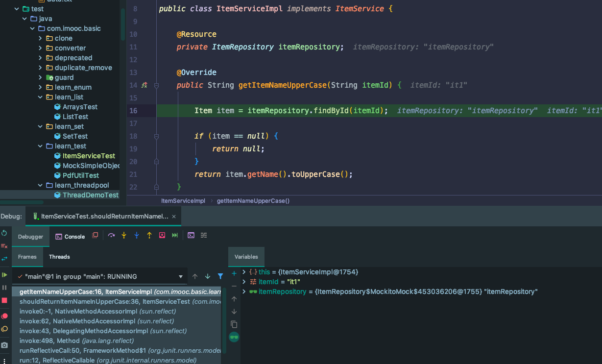Click the Step Out up-arrow icon
602x364 pixels.
pyautogui.click(x=149, y=236)
